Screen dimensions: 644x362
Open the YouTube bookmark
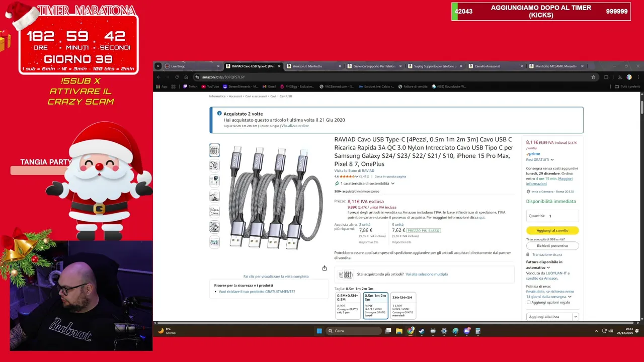[210, 86]
